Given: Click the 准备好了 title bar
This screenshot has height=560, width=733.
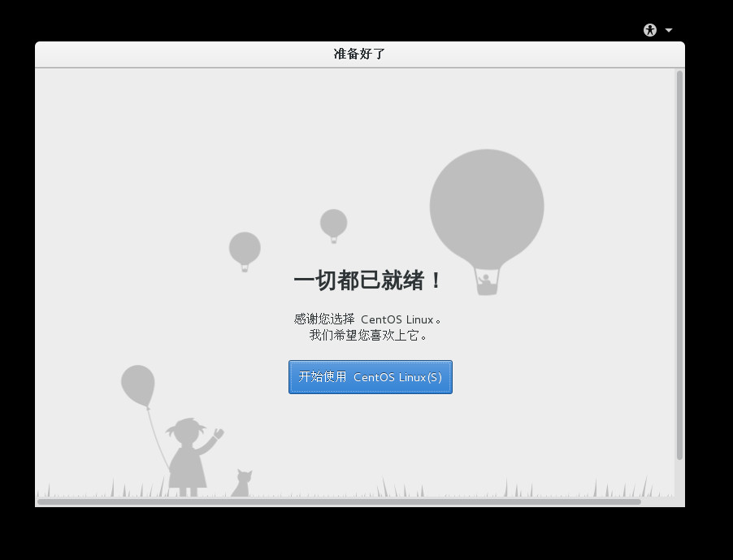Looking at the screenshot, I should pyautogui.click(x=359, y=54).
